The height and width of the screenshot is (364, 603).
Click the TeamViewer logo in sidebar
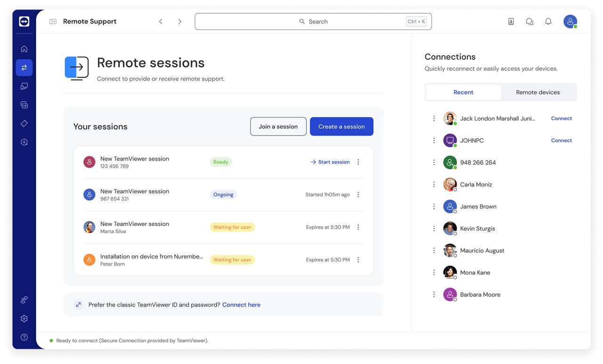point(24,22)
